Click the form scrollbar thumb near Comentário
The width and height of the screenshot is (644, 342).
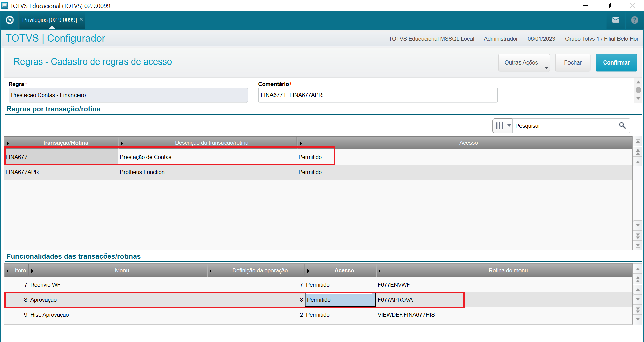638,90
